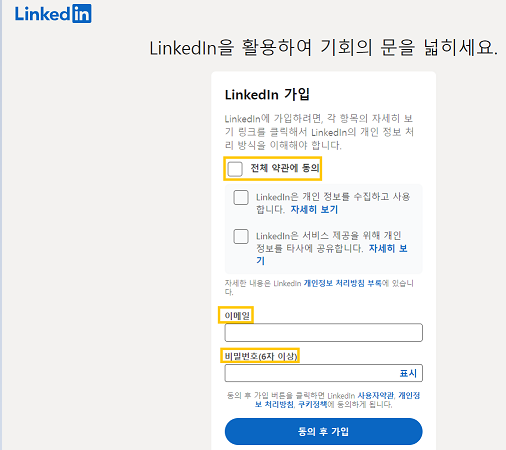
Task: Click the LinkedIn 가입 heading
Action: click(x=267, y=94)
